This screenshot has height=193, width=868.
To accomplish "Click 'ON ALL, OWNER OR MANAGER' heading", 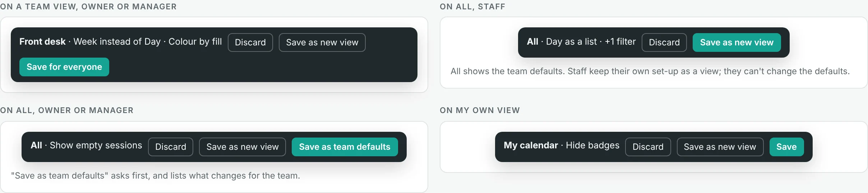I will (x=67, y=110).
